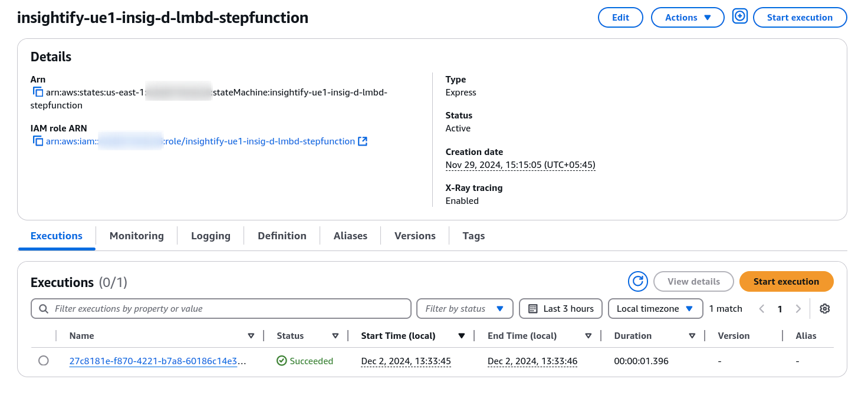Click the Last 3 hours time range
Screen dimensions: 868x399
point(560,309)
